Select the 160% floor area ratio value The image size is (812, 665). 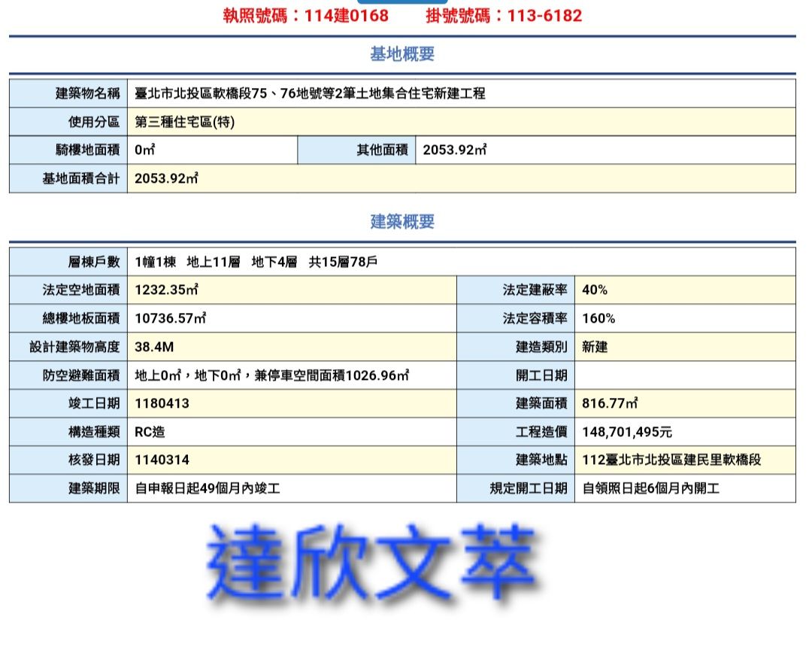598,318
